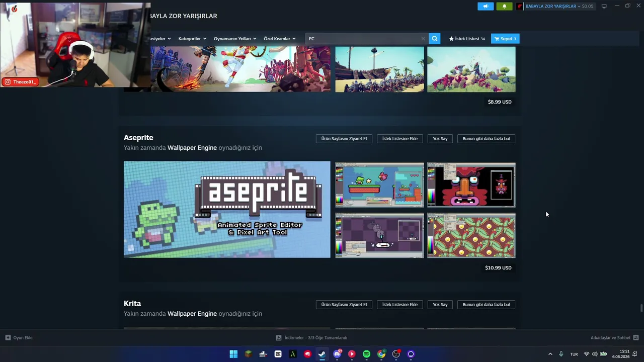Open the Aseprite title link

[x=138, y=138]
